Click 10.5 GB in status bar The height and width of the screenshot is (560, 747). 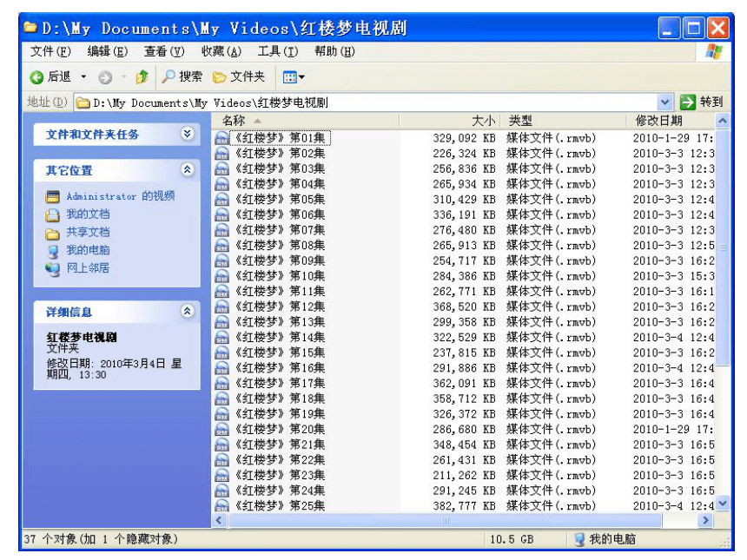pos(512,539)
